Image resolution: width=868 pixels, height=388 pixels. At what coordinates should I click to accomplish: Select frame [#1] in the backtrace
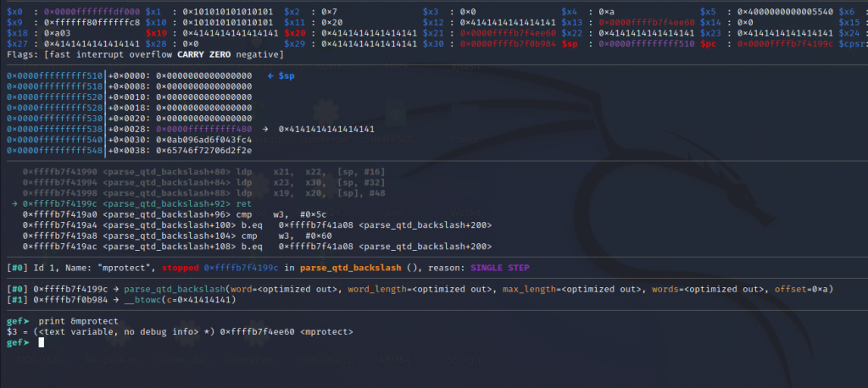tap(16, 298)
